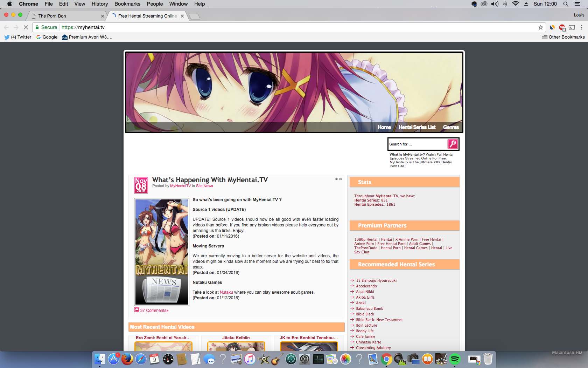The height and width of the screenshot is (368, 588).
Task: Open Calendar from the Dock
Action: point(154,359)
